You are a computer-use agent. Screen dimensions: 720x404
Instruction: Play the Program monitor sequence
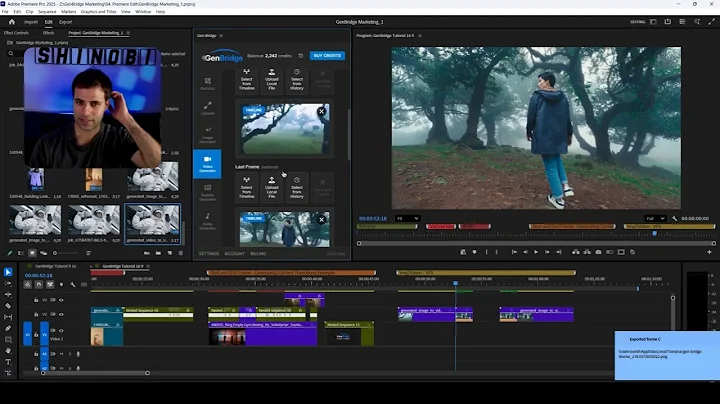coord(536,252)
